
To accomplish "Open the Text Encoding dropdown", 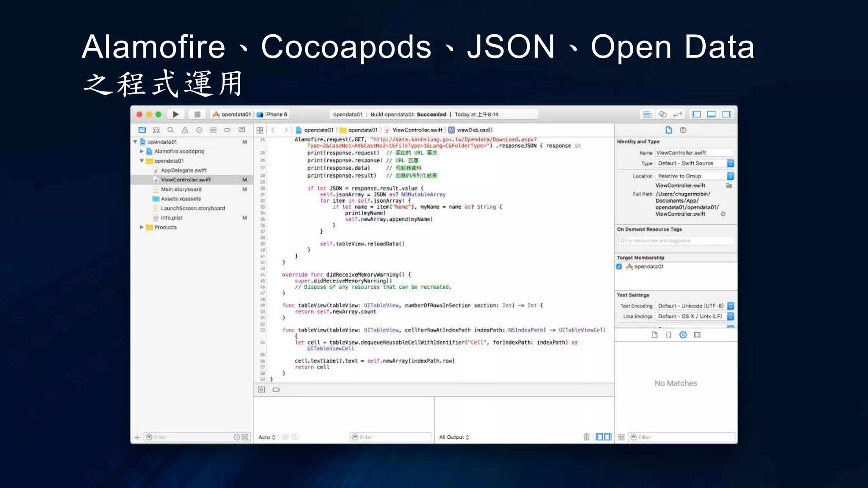I will pos(694,306).
